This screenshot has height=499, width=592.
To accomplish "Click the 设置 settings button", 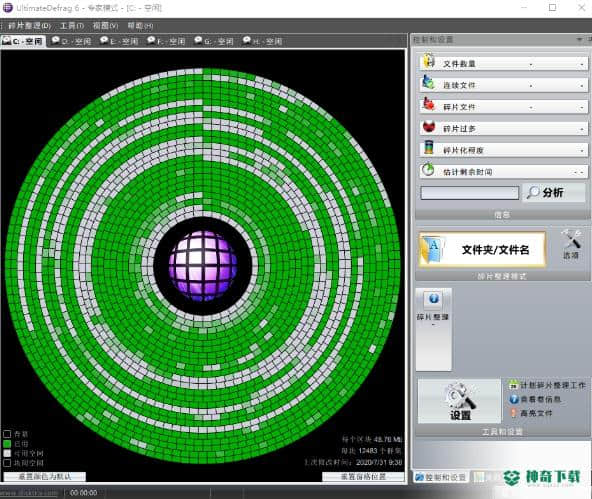I will tap(459, 401).
